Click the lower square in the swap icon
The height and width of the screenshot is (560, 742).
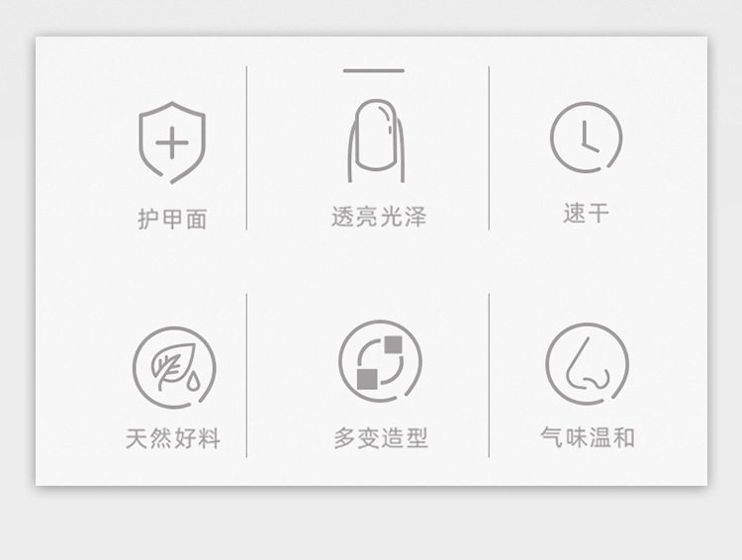[x=367, y=379]
